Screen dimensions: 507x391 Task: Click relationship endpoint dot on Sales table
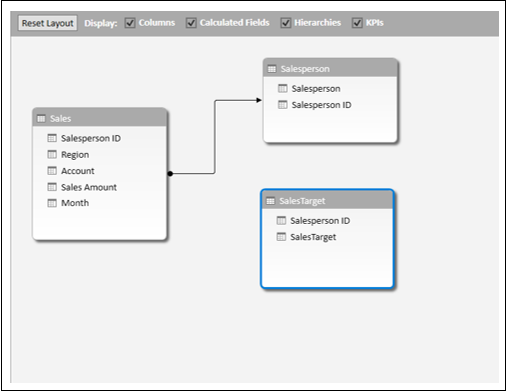170,173
